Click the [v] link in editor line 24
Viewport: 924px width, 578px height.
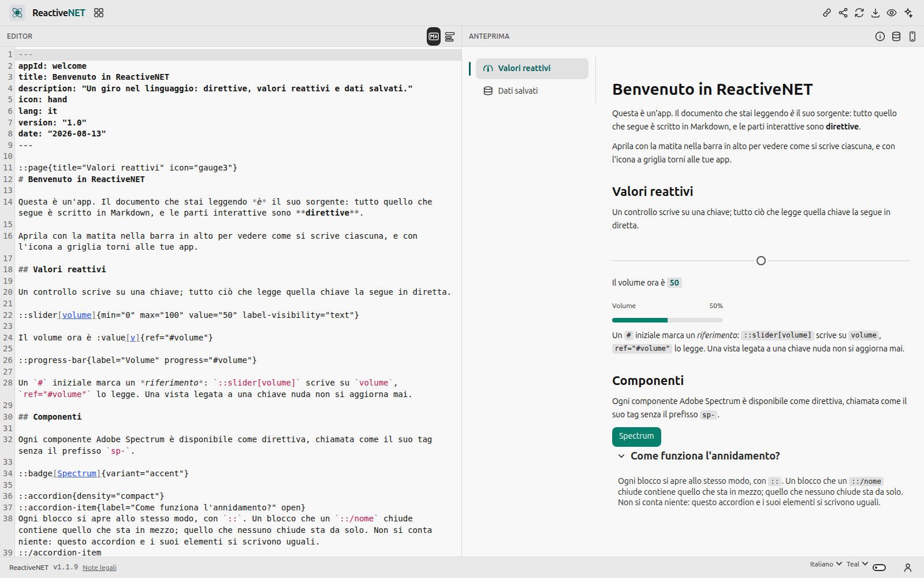coord(133,338)
